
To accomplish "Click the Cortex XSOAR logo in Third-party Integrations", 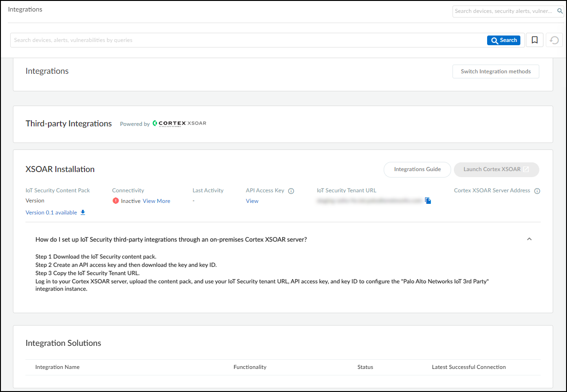I will point(179,123).
